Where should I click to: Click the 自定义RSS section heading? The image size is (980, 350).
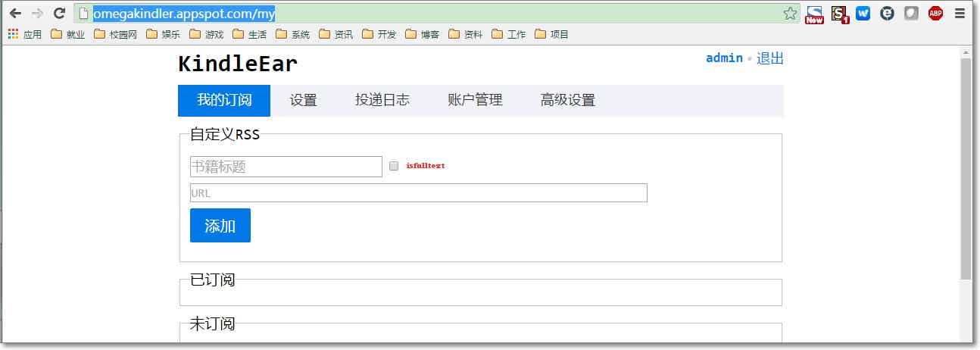[x=225, y=135]
